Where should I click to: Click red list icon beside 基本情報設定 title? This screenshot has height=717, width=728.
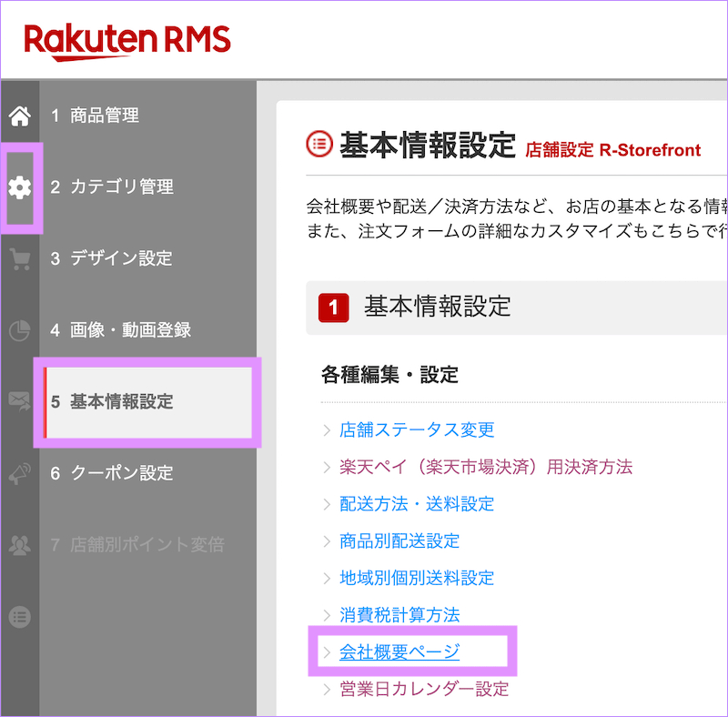point(319,144)
